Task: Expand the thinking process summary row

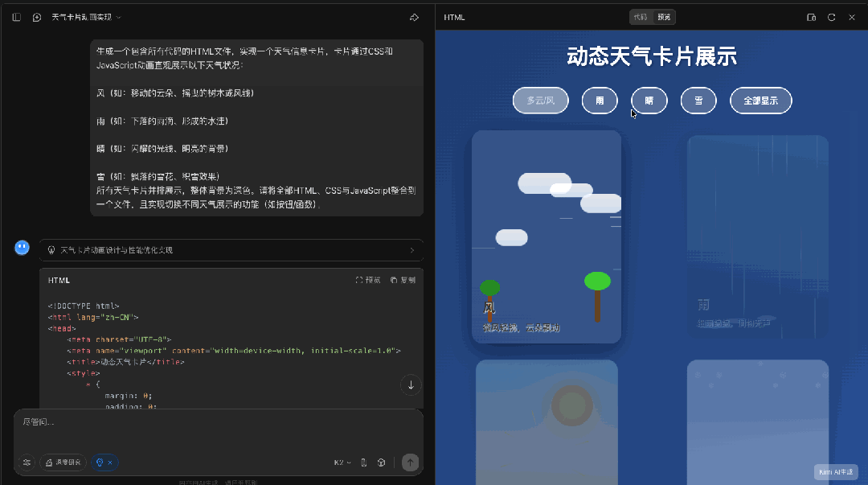Action: pyautogui.click(x=231, y=250)
